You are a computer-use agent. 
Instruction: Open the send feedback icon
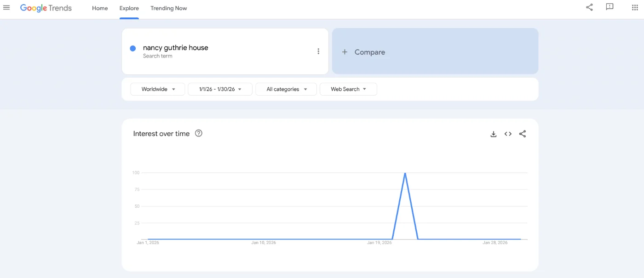click(x=609, y=7)
